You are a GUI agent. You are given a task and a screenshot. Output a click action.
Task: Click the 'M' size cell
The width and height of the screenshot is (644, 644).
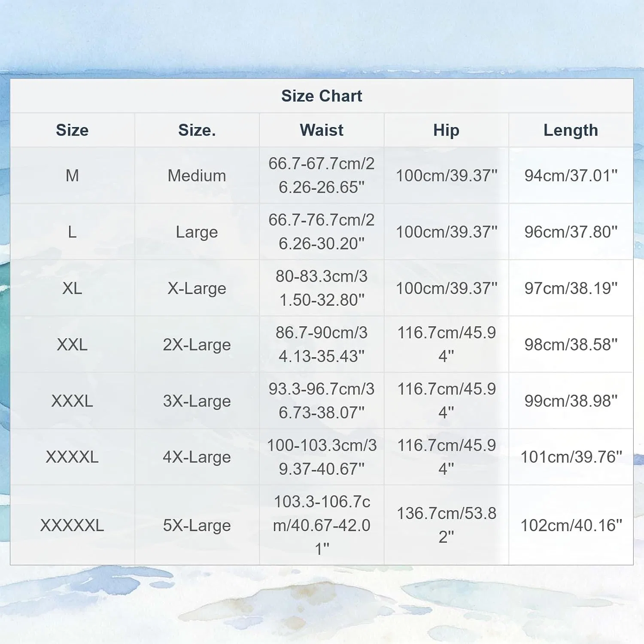click(72, 175)
